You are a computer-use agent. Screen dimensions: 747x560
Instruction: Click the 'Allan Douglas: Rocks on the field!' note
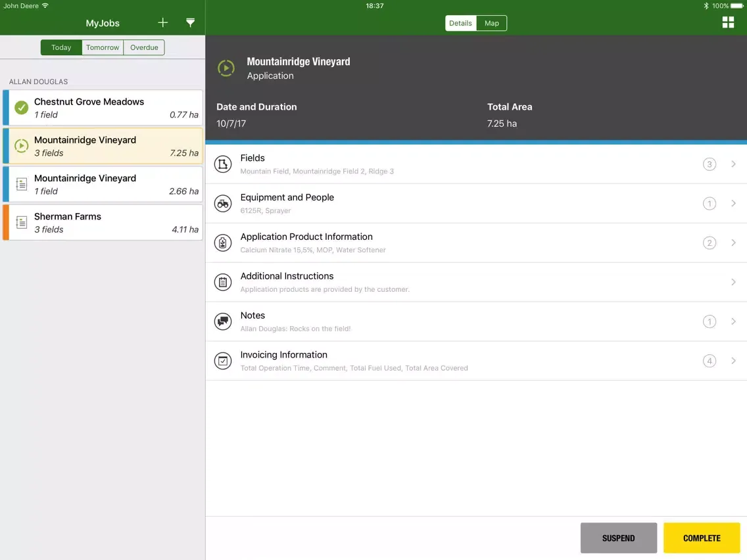pyautogui.click(x=295, y=329)
